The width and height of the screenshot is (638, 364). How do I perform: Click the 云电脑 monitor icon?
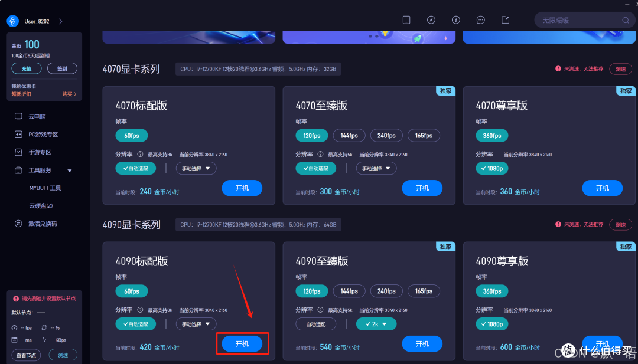coord(18,117)
